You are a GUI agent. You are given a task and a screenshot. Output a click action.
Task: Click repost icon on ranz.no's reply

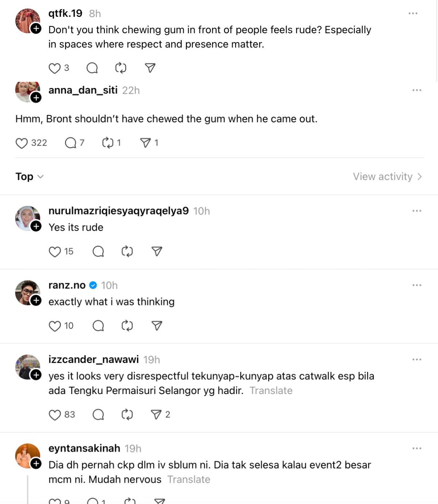[x=127, y=326]
